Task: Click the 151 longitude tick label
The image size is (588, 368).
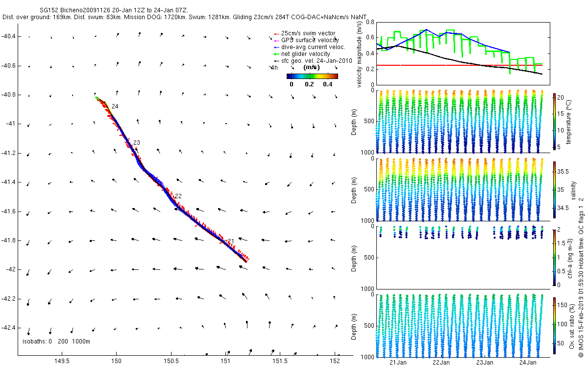Action: click(225, 362)
